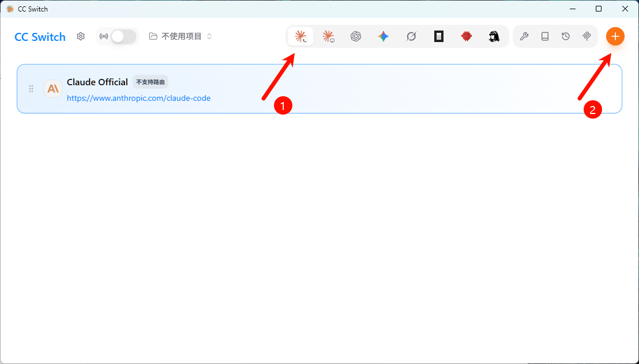Click the broadcast signal icon beside the switch
639x364 pixels.
pyautogui.click(x=104, y=37)
